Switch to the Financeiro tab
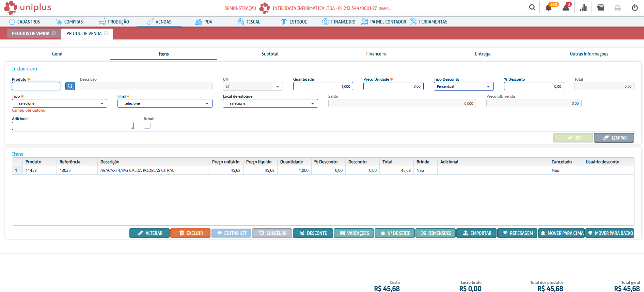Image resolution: width=644 pixels, height=292 pixels. coord(376,54)
